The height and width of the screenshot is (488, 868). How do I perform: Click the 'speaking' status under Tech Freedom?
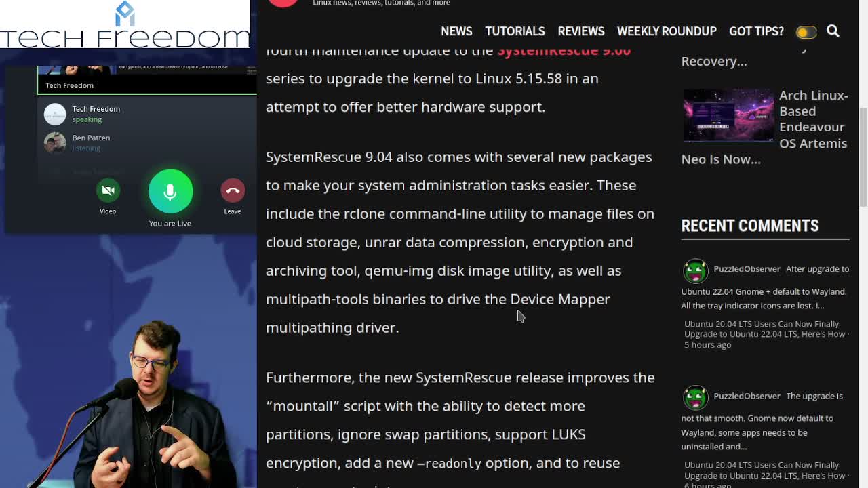click(87, 119)
